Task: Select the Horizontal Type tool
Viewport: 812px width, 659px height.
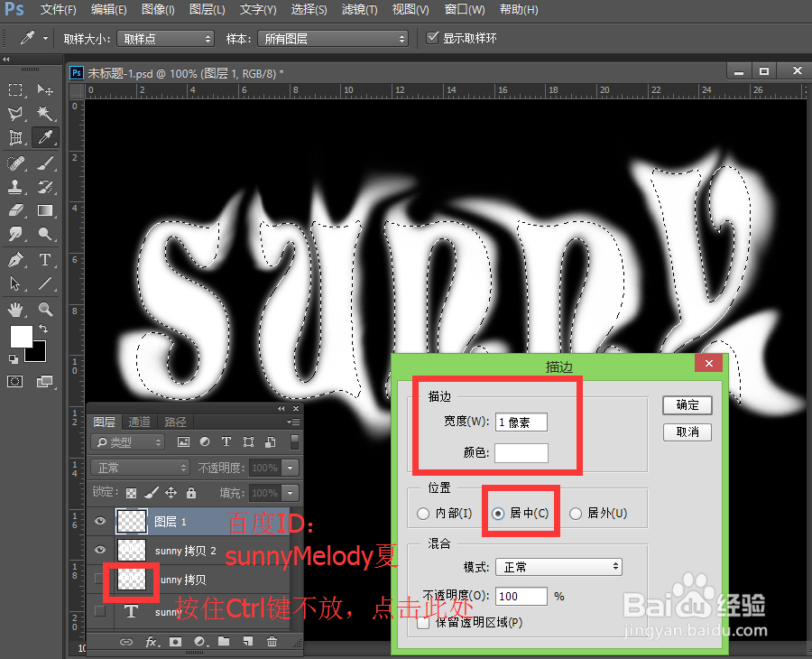Action: [45, 260]
